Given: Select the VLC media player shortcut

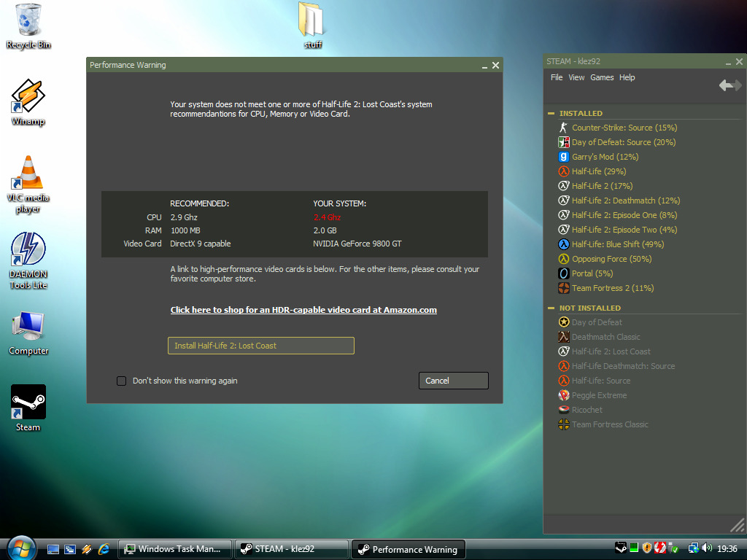Looking at the screenshot, I should [x=28, y=184].
